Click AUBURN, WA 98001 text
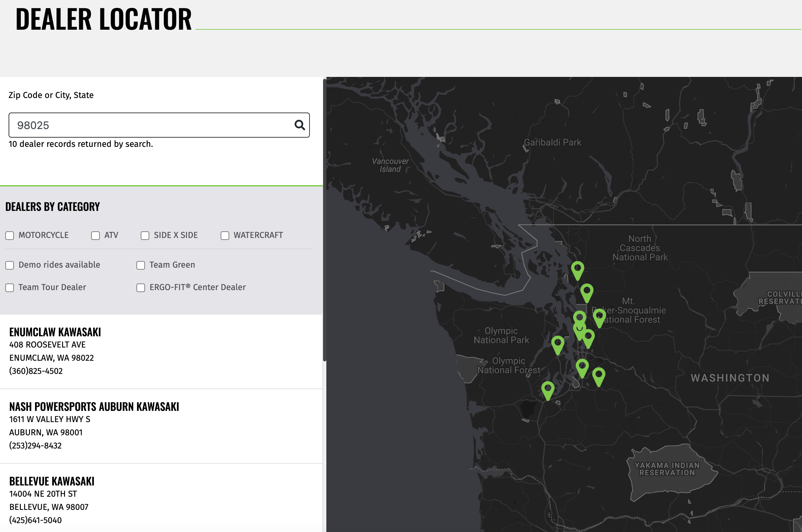802x532 pixels. (46, 433)
